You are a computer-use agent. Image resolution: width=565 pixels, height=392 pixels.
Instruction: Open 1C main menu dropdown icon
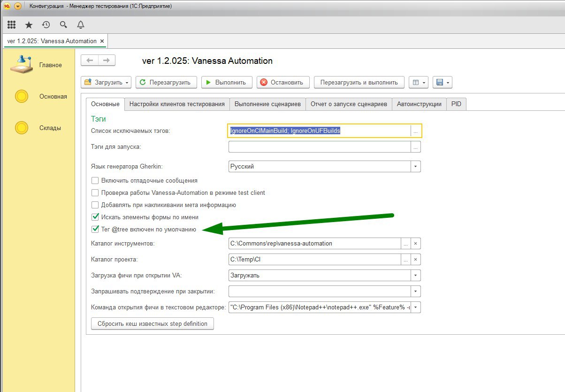point(18,6)
